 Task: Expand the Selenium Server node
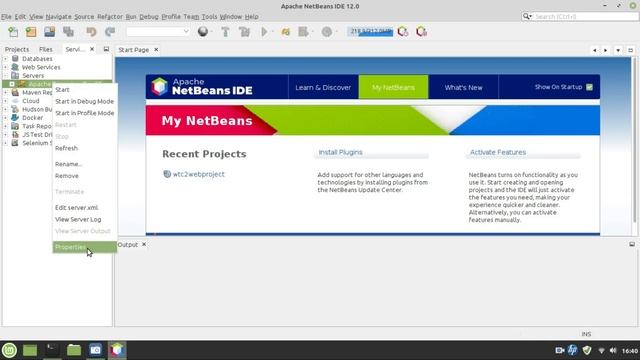[5, 143]
